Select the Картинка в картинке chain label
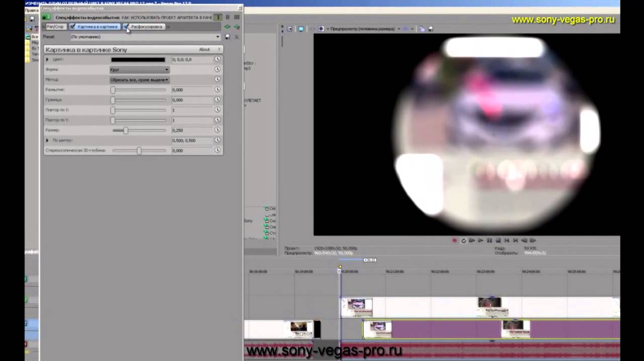The height and width of the screenshot is (361, 644). click(x=98, y=27)
